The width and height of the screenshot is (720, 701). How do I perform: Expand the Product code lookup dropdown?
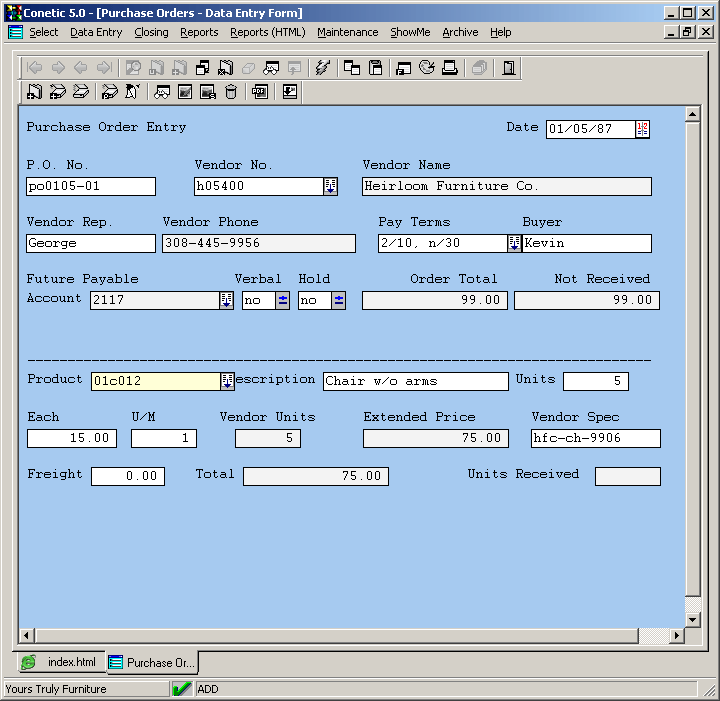coord(227,381)
